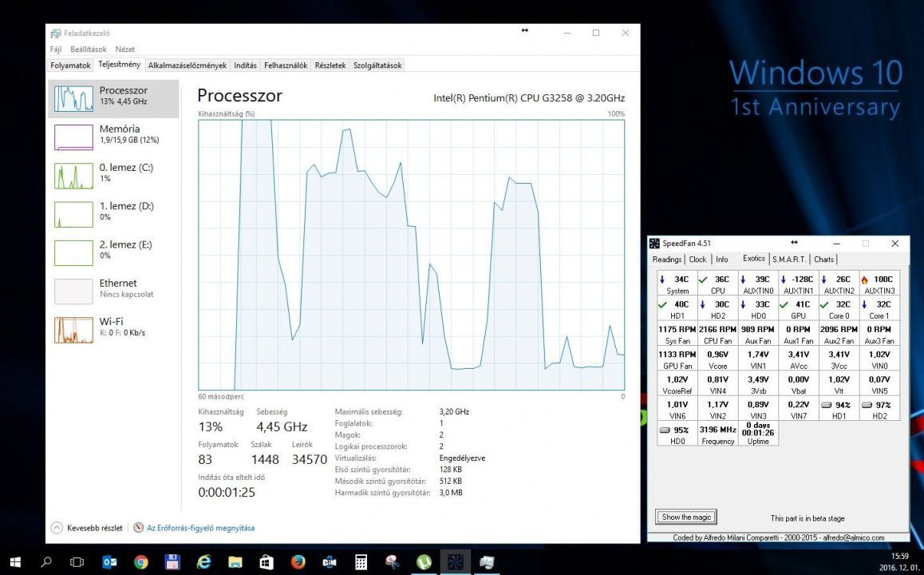Select Memória in the performance sidebar
This screenshot has width=924, height=575.
tap(113, 137)
